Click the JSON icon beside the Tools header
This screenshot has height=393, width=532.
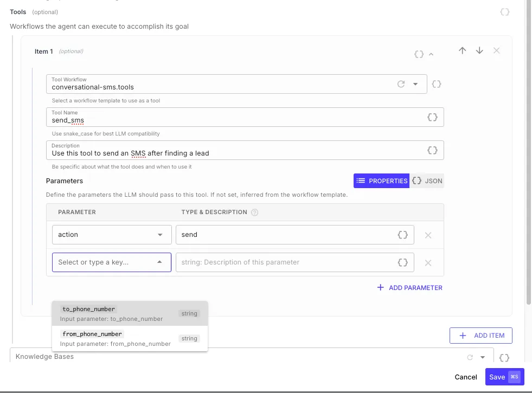(504, 11)
